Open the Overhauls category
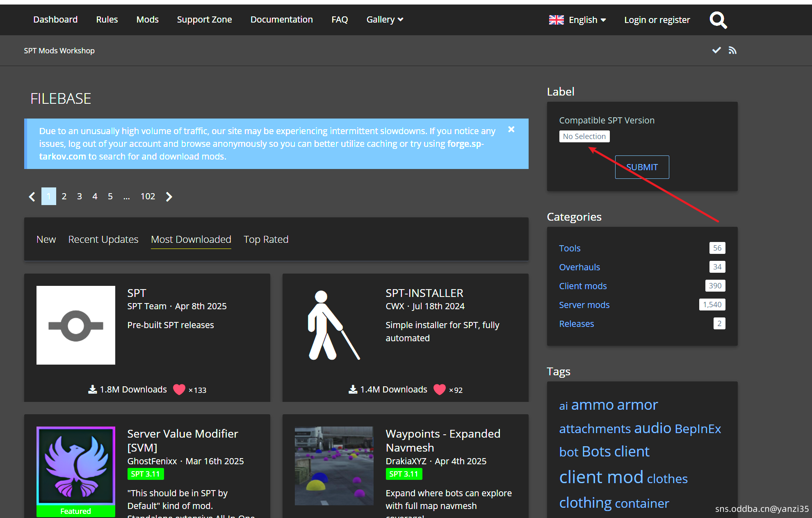812x518 pixels. tap(579, 267)
